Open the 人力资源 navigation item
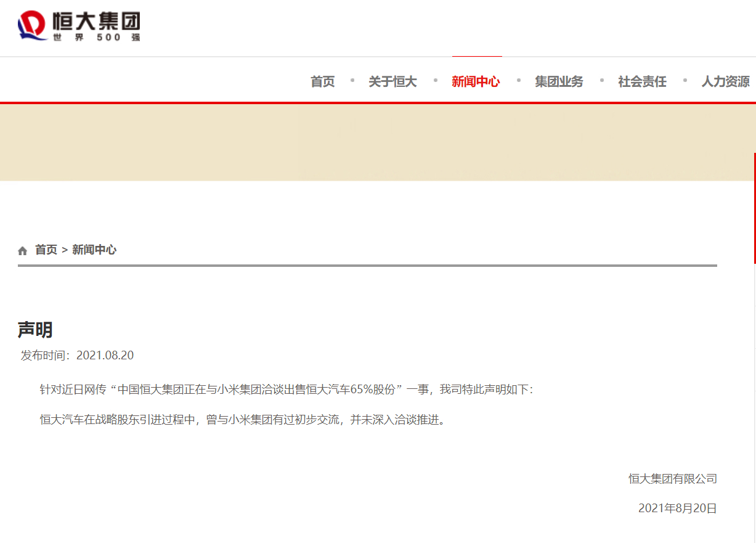This screenshot has width=756, height=543. 725,81
